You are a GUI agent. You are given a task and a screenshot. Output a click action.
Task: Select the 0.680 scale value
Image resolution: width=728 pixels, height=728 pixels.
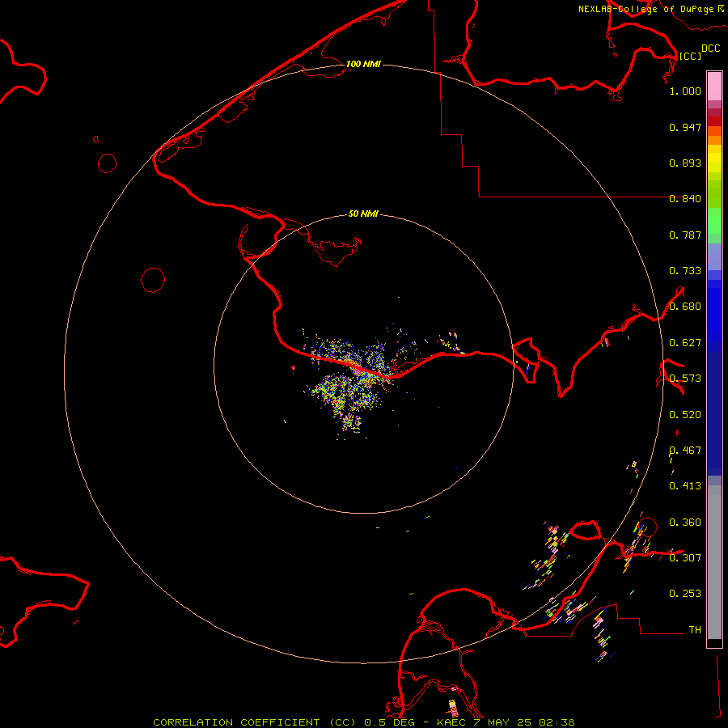point(685,307)
